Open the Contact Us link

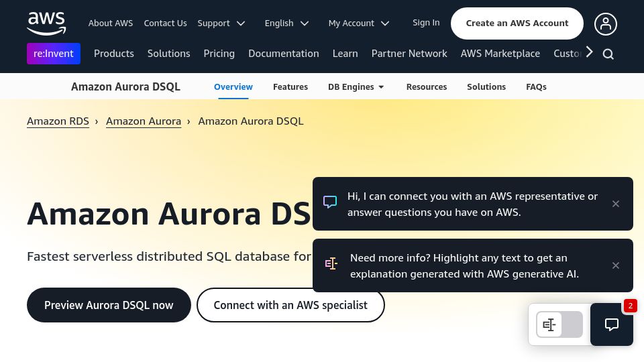(x=165, y=23)
